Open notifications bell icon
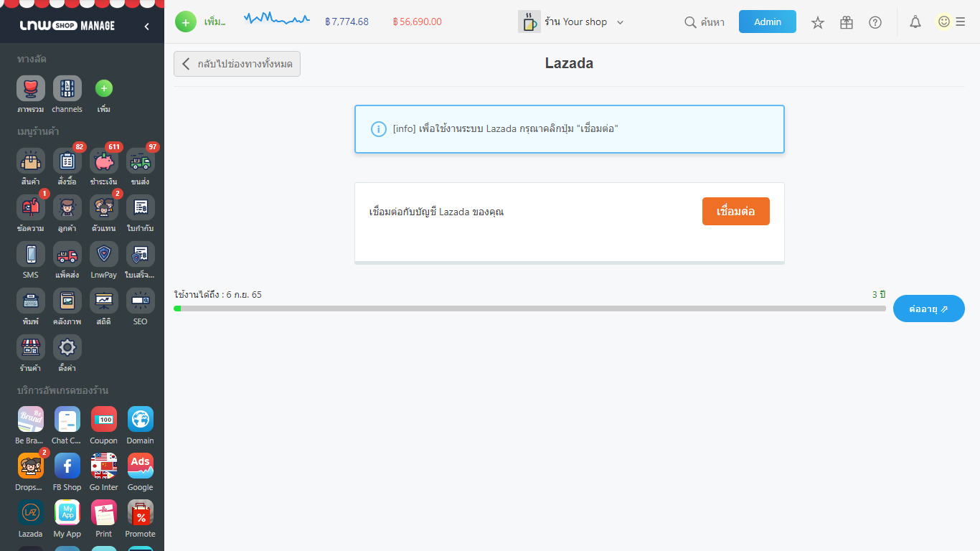This screenshot has height=551, width=980. pyautogui.click(x=915, y=22)
